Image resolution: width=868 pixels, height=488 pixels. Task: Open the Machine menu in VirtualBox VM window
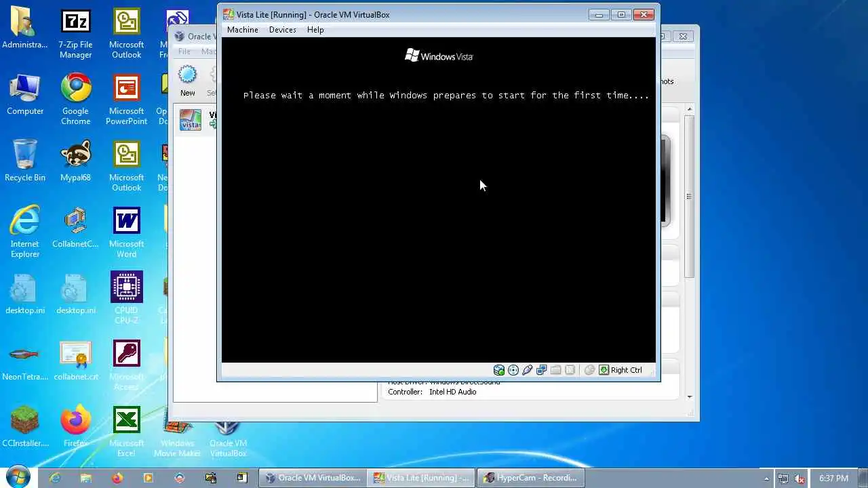pos(242,30)
